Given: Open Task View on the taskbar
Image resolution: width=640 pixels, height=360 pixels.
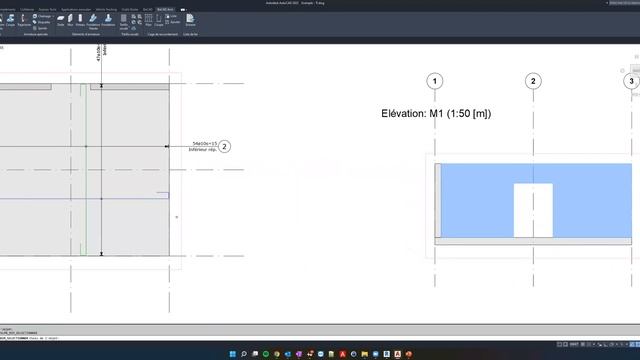Looking at the screenshot, I should pyautogui.click(x=255, y=354).
